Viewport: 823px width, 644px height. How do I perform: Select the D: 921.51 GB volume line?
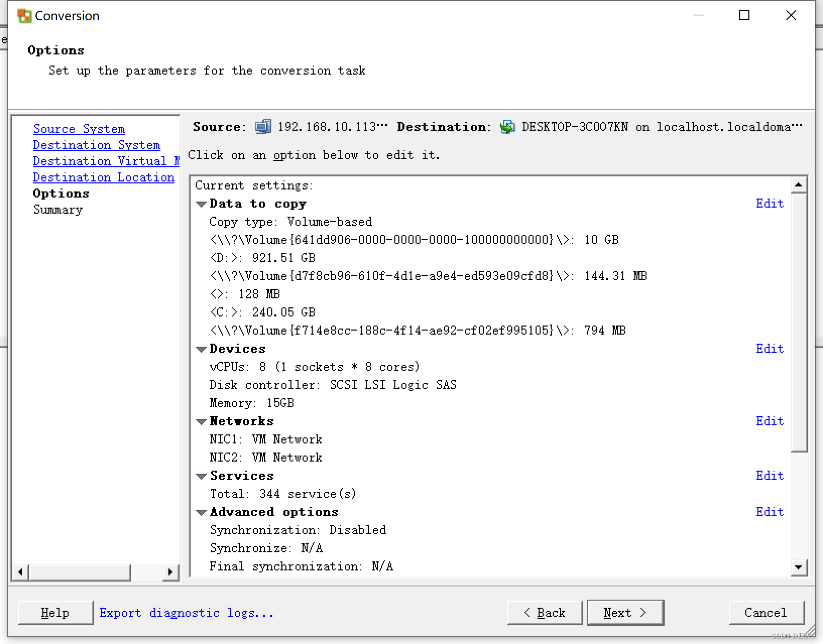pyautogui.click(x=263, y=258)
